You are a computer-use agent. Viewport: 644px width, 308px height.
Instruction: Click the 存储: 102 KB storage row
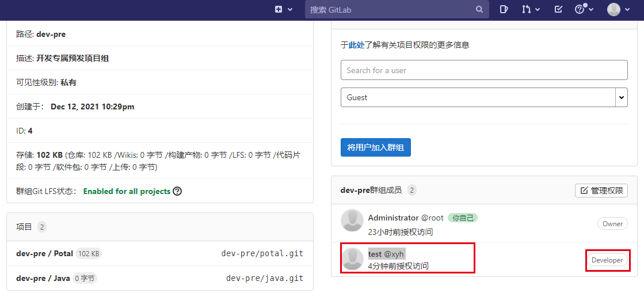[160, 161]
